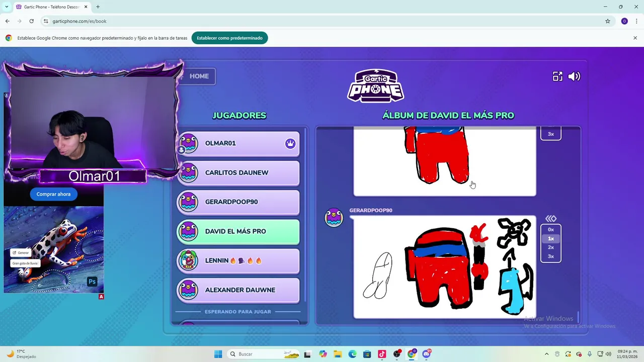The image size is (644, 362).
Task: Open the volume tray control
Action: [608, 354]
